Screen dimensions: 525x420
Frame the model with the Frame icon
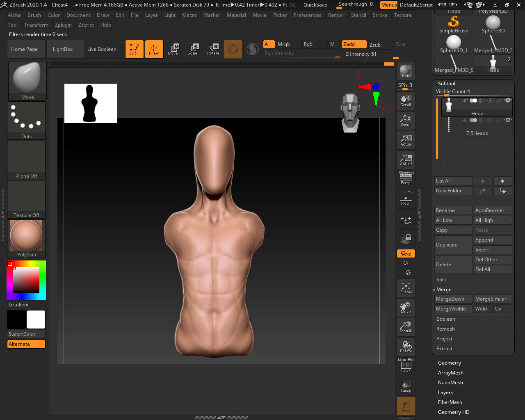[406, 288]
